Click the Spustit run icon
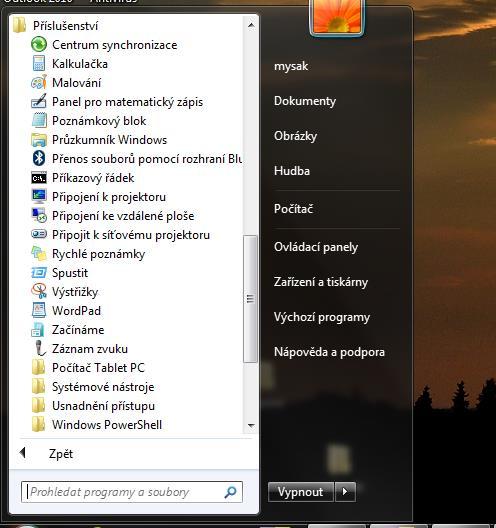The height and width of the screenshot is (528, 496). tap(39, 272)
